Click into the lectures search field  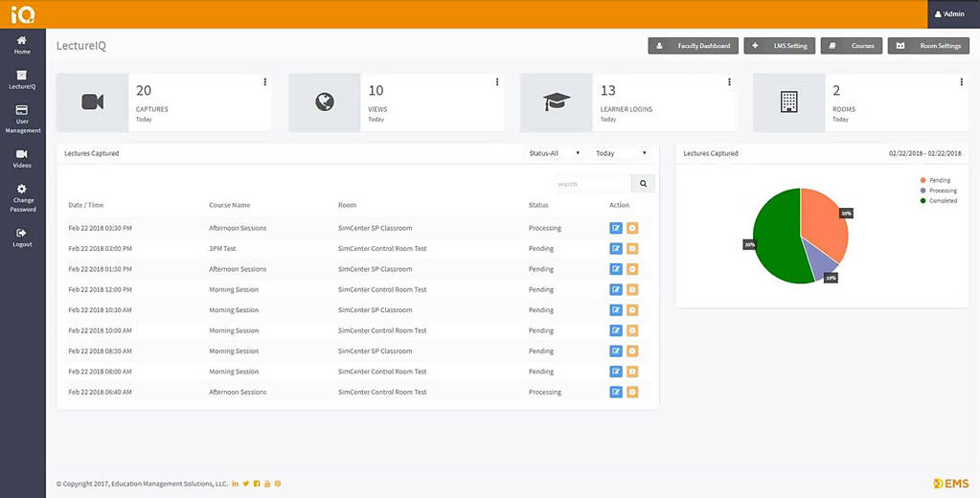click(591, 184)
